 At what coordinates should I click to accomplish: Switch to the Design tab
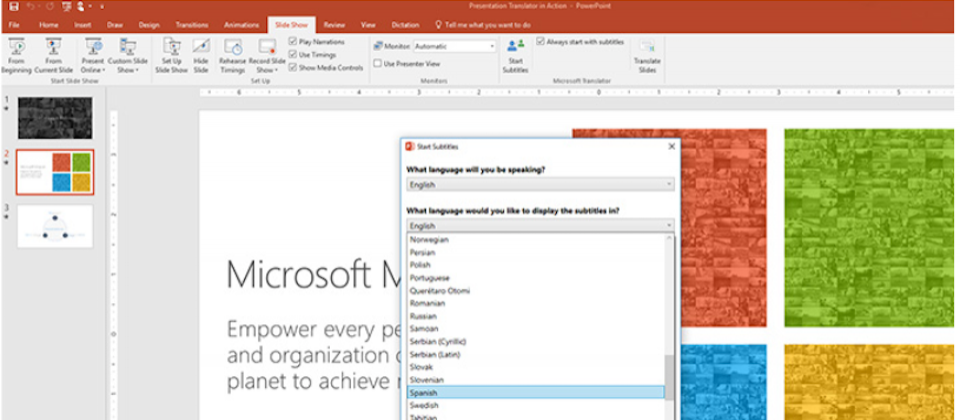(149, 25)
